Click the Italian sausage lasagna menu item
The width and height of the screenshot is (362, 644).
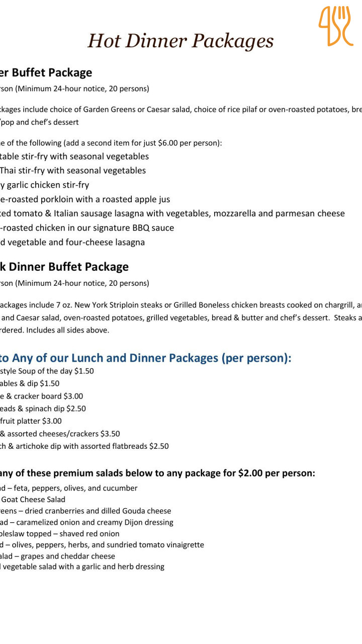point(172,213)
